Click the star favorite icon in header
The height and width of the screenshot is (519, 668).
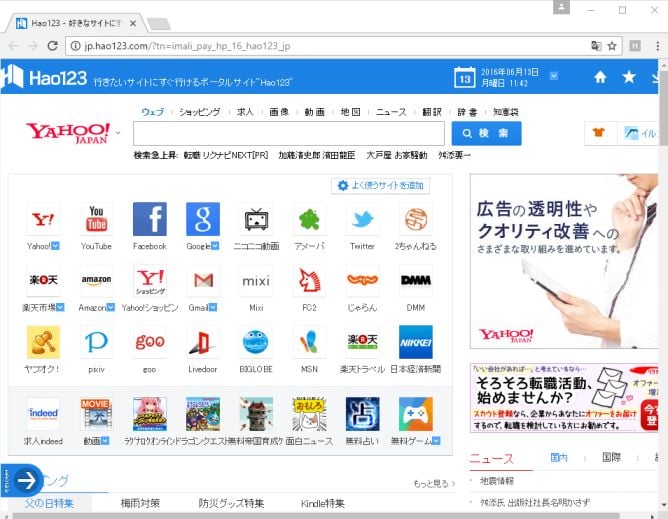click(x=629, y=77)
